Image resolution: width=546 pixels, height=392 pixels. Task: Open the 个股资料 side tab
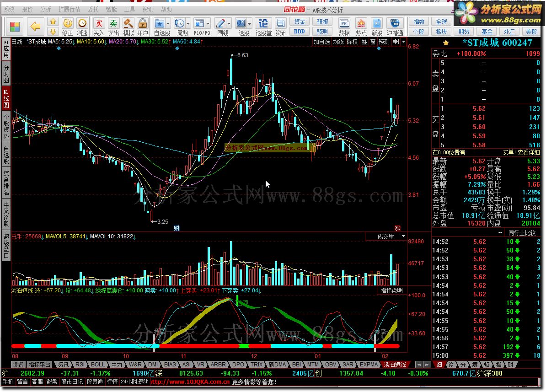(6, 127)
